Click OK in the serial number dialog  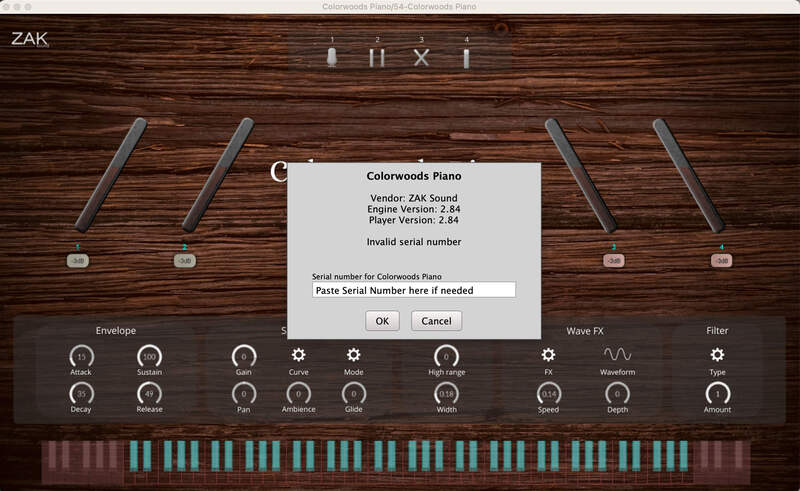(382, 321)
